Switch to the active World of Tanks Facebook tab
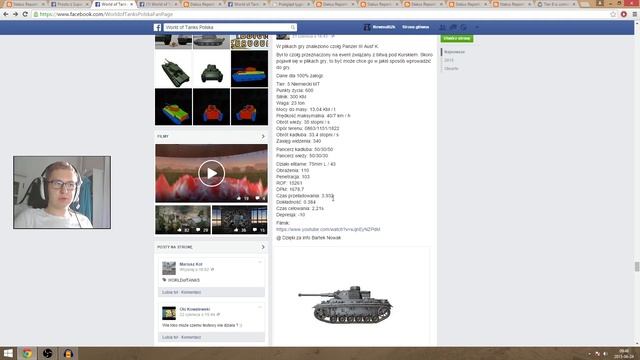The height and width of the screenshot is (360, 640). (113, 4)
